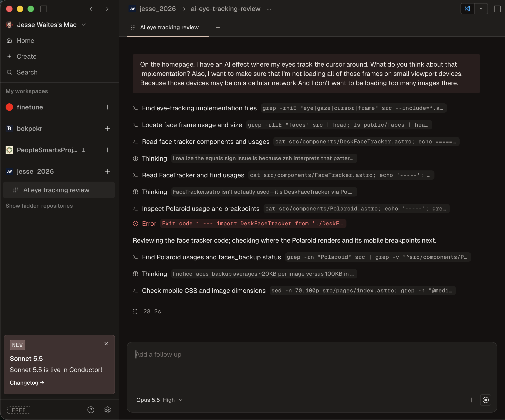
Task: Add a workspace under bckpckr
Action: point(108,129)
